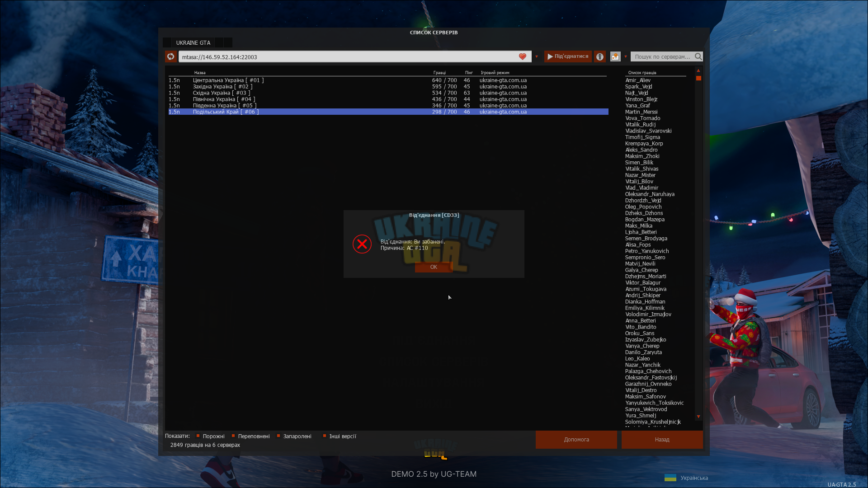Click player Spark_Vejd in player list

click(x=639, y=87)
